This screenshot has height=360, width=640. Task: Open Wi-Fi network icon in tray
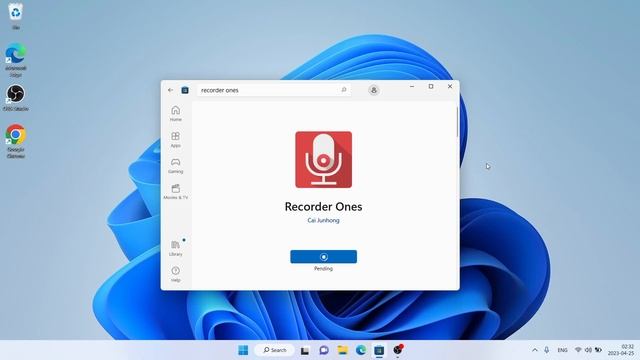(578, 350)
